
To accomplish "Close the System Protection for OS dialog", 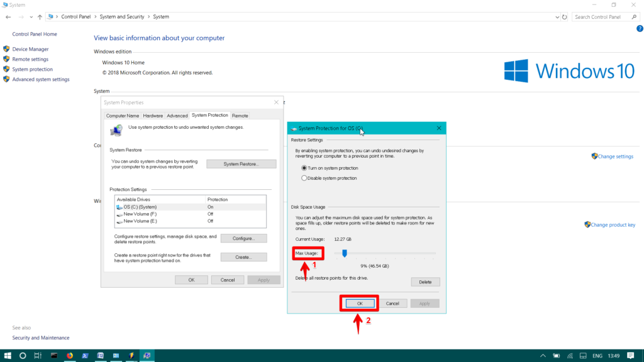I will click(438, 128).
